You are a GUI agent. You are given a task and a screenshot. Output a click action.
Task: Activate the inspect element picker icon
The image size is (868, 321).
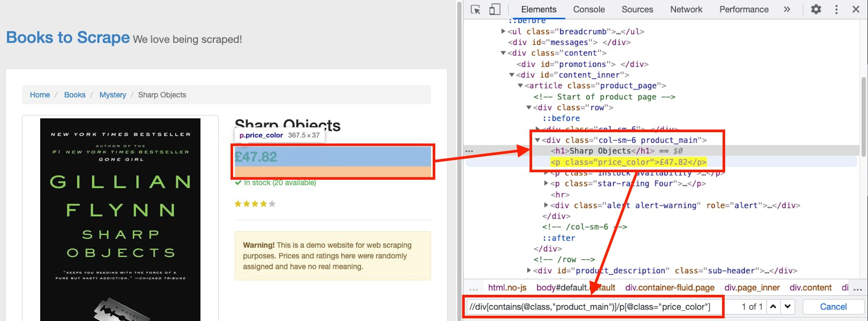[475, 9]
